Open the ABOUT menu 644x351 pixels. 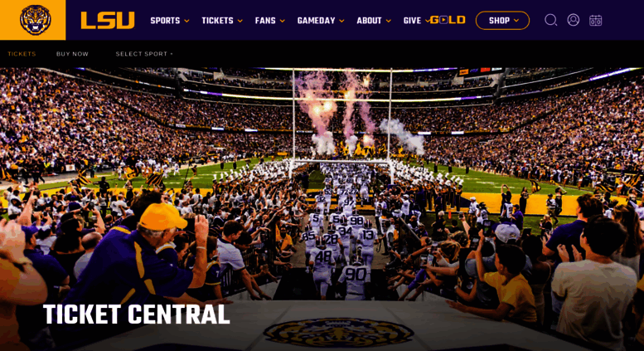(x=373, y=21)
